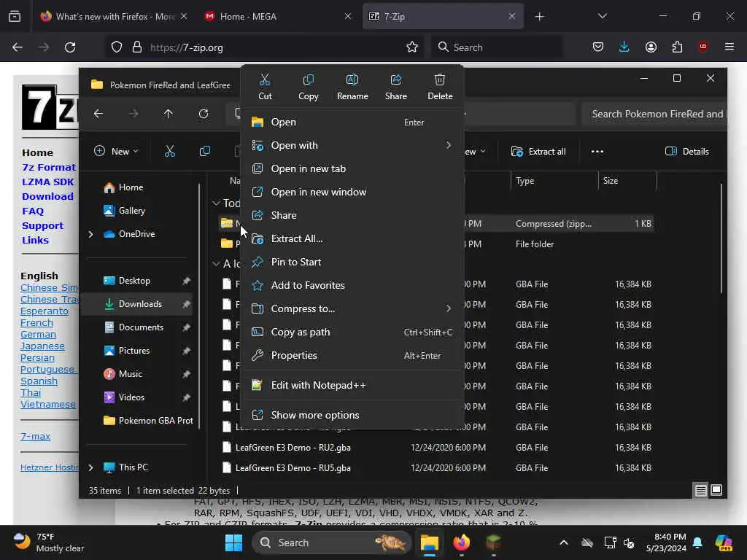The image size is (747, 560).
Task: Click Rename icon in context menu
Action: pyautogui.click(x=352, y=87)
